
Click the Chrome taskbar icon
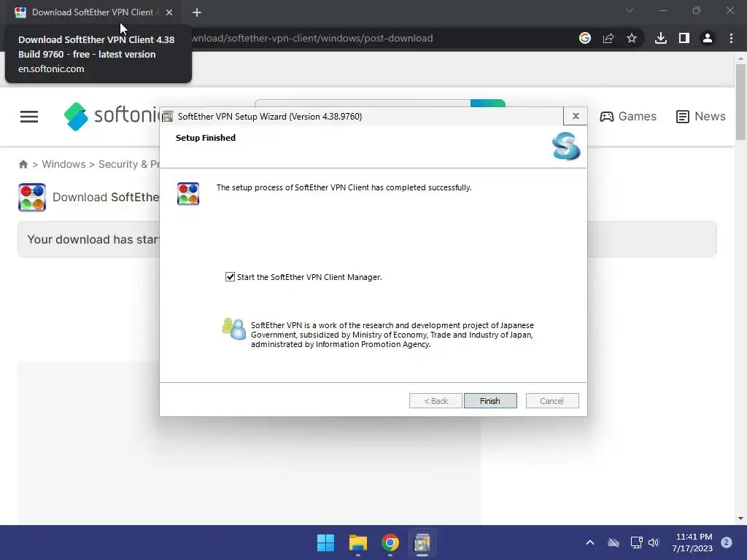point(390,542)
